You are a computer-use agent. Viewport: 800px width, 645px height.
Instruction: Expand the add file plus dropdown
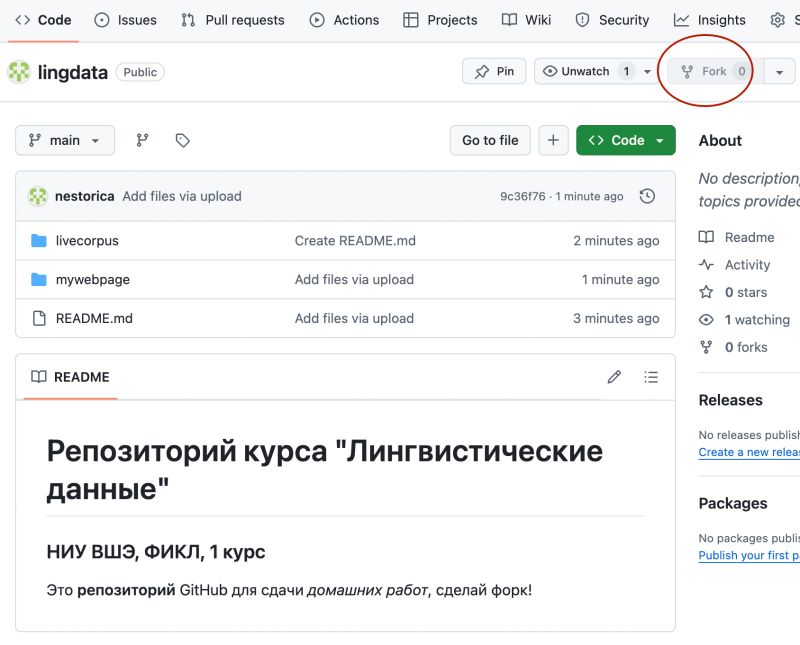coord(553,140)
